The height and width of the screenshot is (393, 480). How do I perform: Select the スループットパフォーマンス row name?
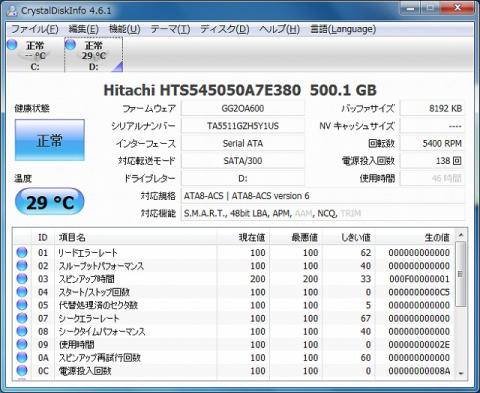[x=101, y=266]
